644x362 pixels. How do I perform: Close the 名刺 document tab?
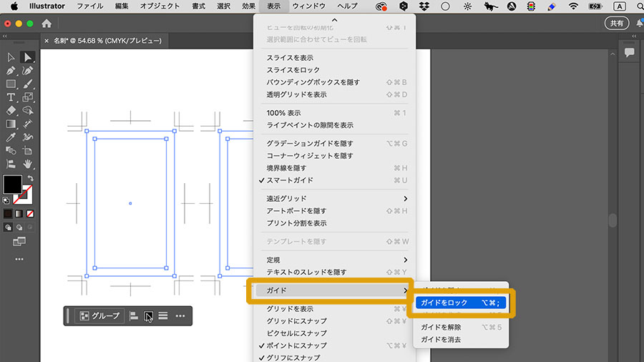47,41
